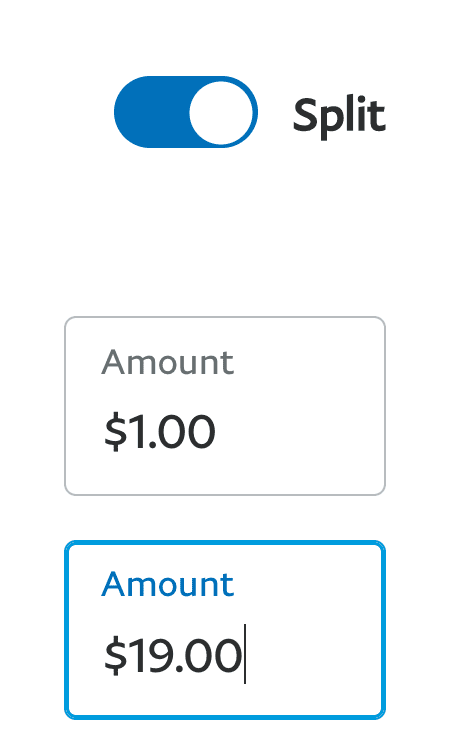This screenshot has height=754, width=450.
Task: Click the blue track of the Split toggle
Action: coord(151,112)
